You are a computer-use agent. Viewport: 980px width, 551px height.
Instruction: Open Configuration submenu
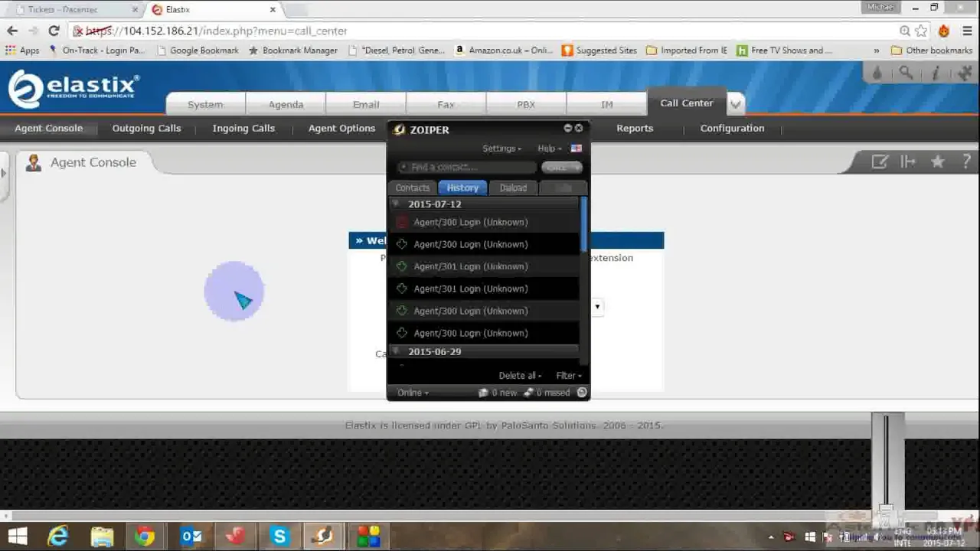(x=732, y=128)
